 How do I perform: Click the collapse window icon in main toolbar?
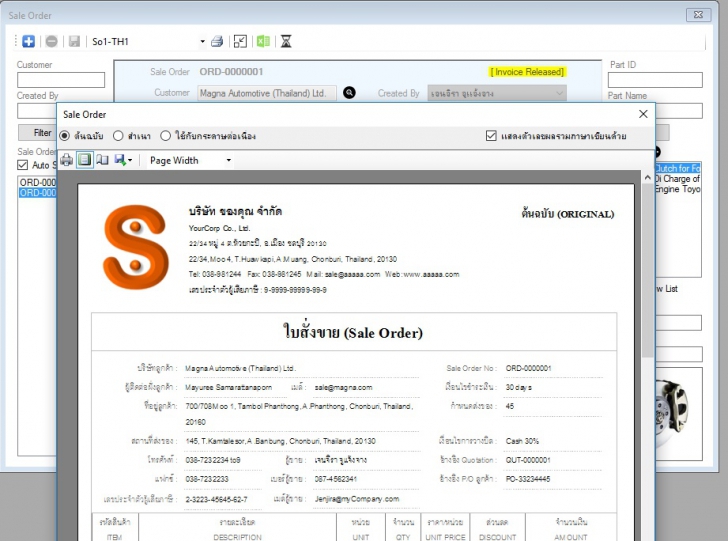(240, 41)
